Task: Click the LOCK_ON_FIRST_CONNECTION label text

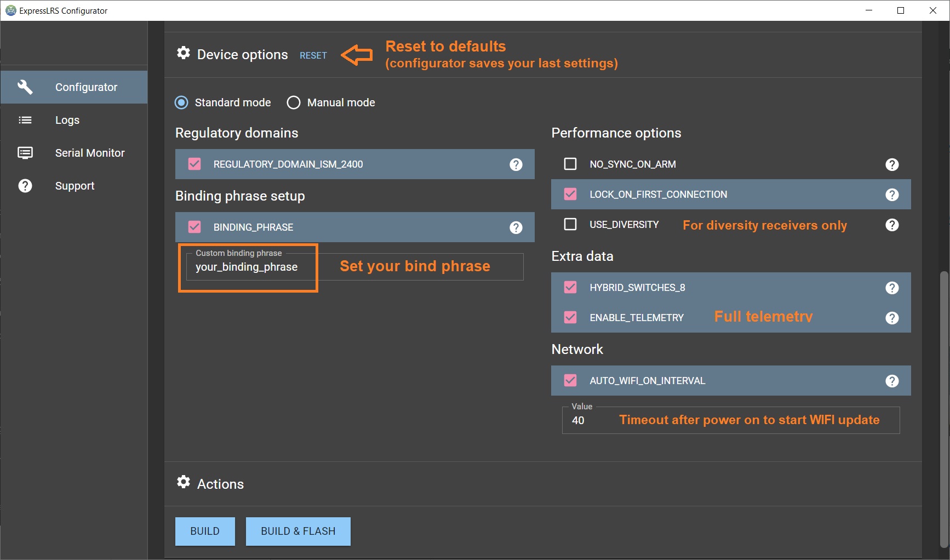Action: point(659,195)
